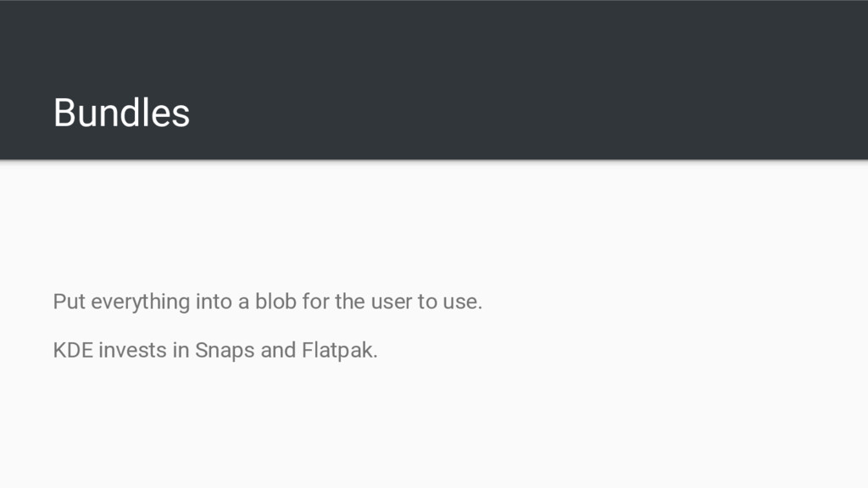Click the "Bundles" slide title
868x488 pixels.
click(121, 113)
